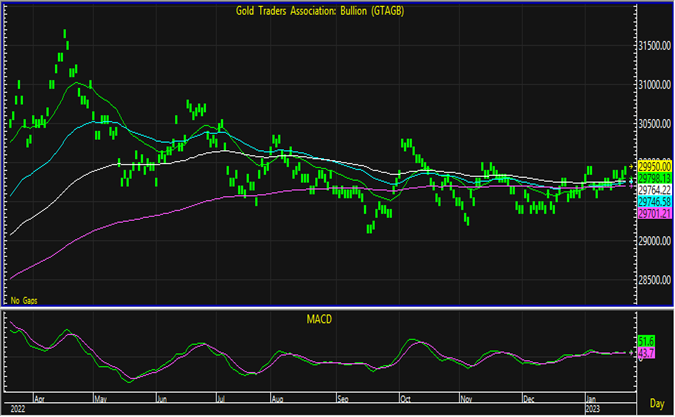
Task: Click the Apr marker on time axis
Action: (39, 397)
